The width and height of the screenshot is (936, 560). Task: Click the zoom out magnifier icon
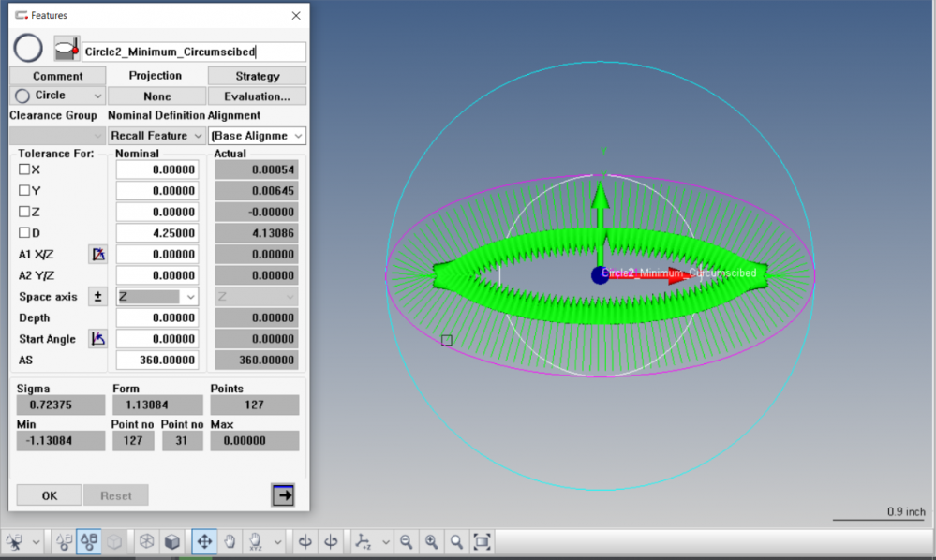point(407,541)
